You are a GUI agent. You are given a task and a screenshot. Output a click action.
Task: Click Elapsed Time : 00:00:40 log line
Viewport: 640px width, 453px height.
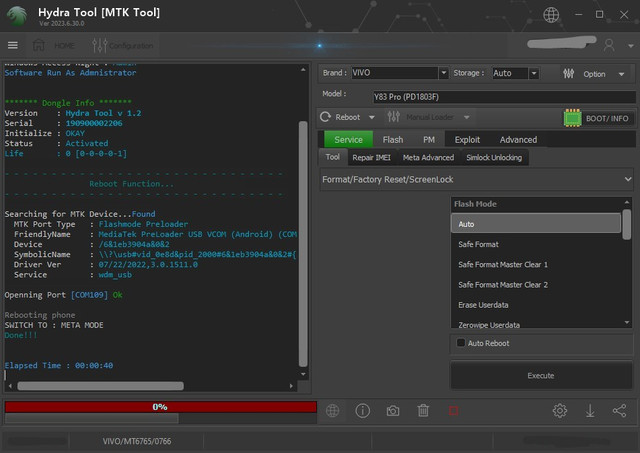[x=59, y=366]
